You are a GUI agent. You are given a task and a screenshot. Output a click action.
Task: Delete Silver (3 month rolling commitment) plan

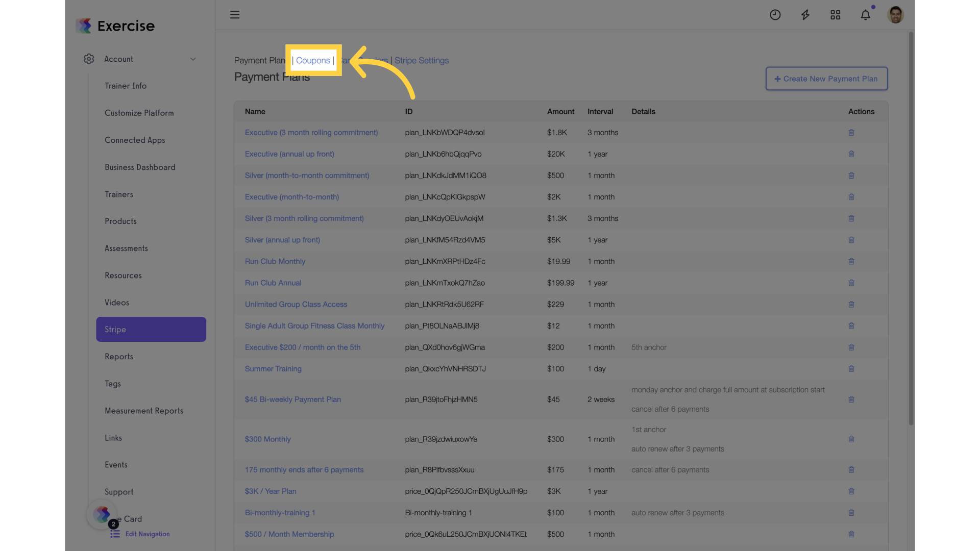tap(851, 218)
